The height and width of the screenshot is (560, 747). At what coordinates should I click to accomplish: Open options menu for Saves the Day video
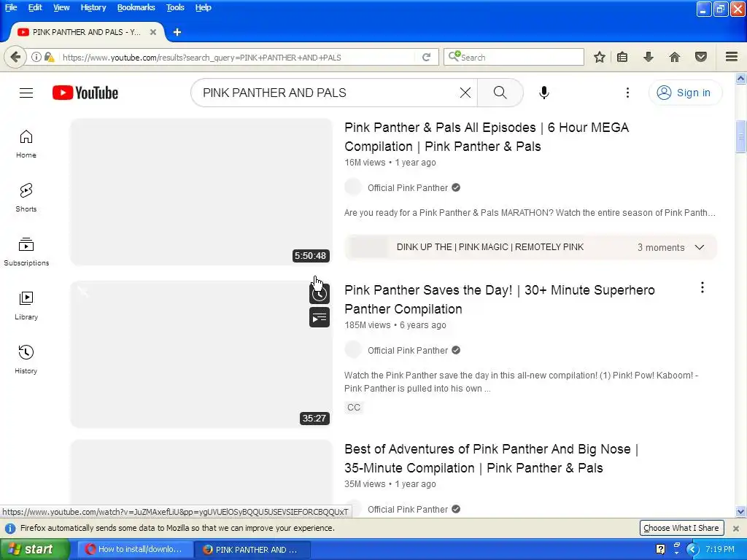703,287
